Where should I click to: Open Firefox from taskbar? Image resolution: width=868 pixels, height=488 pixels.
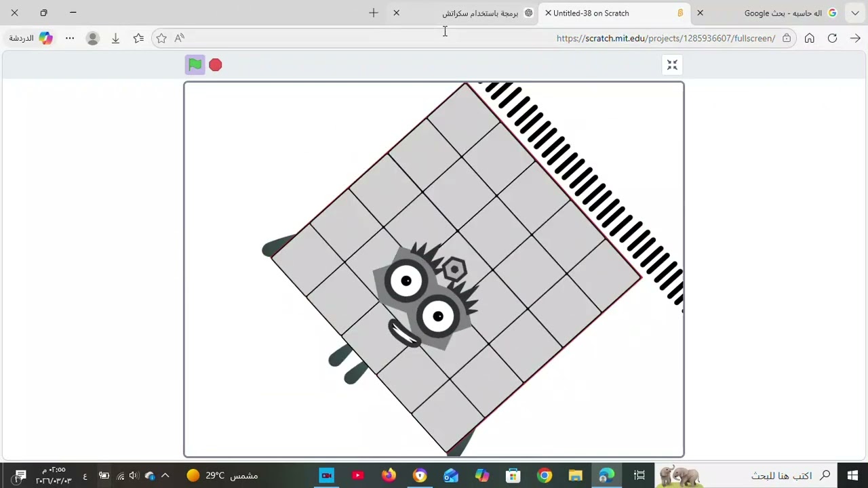389,475
